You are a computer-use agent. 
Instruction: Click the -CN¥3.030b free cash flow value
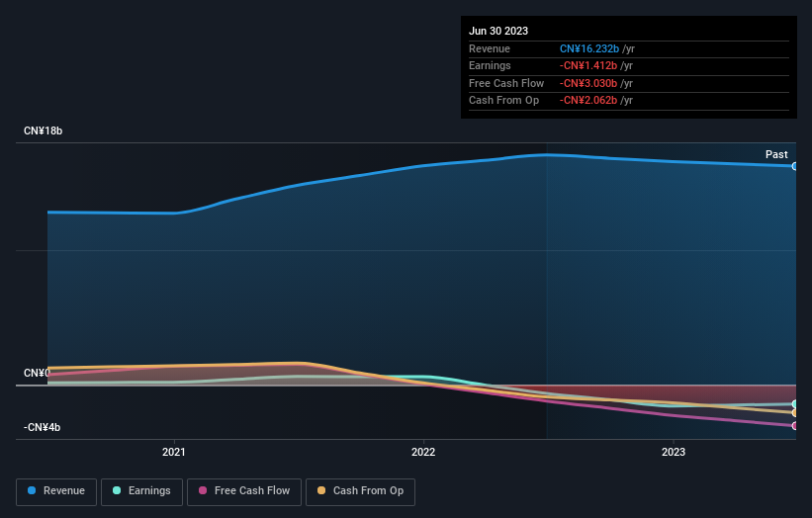(x=588, y=83)
